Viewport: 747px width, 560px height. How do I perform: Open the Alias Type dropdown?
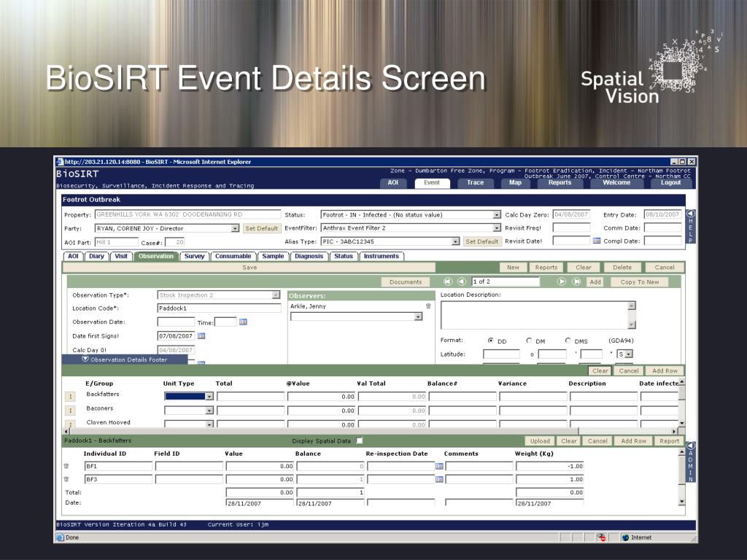pyautogui.click(x=455, y=241)
